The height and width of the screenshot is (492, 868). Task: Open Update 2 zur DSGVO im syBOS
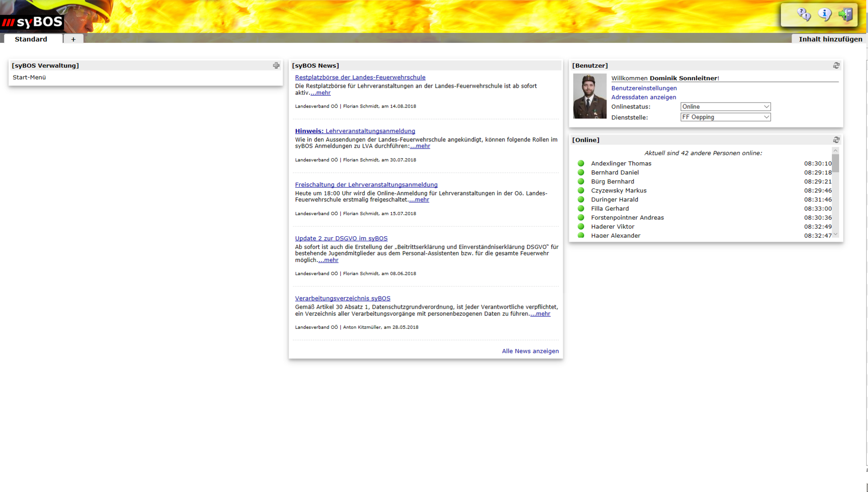341,239
